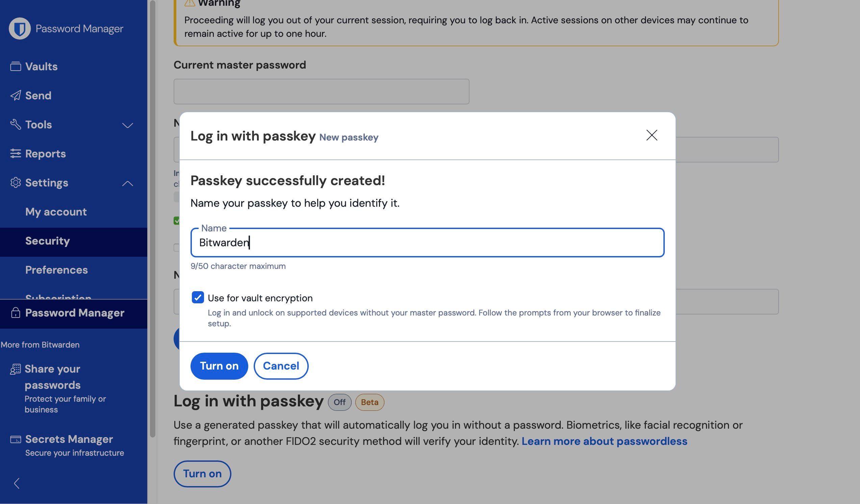The width and height of the screenshot is (860, 504).
Task: Open Vaults via its sidebar icon
Action: 15,66
